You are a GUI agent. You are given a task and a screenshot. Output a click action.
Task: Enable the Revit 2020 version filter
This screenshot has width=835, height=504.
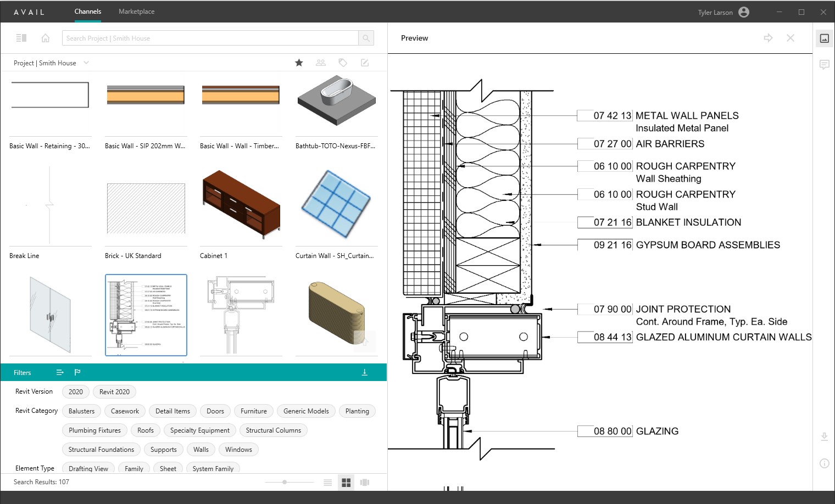tap(114, 391)
